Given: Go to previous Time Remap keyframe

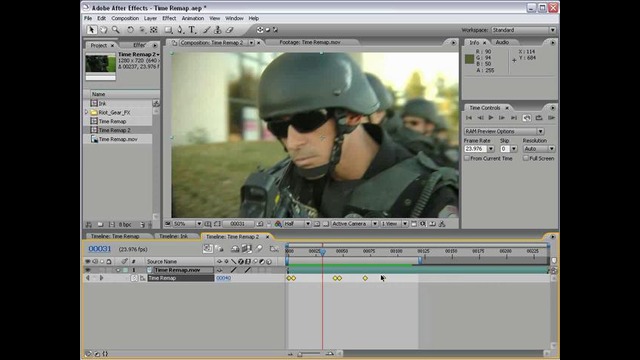Looking at the screenshot, I should point(87,278).
